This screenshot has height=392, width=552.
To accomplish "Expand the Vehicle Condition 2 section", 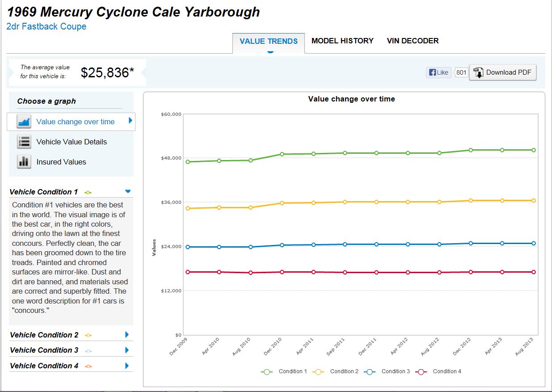I will (x=127, y=334).
